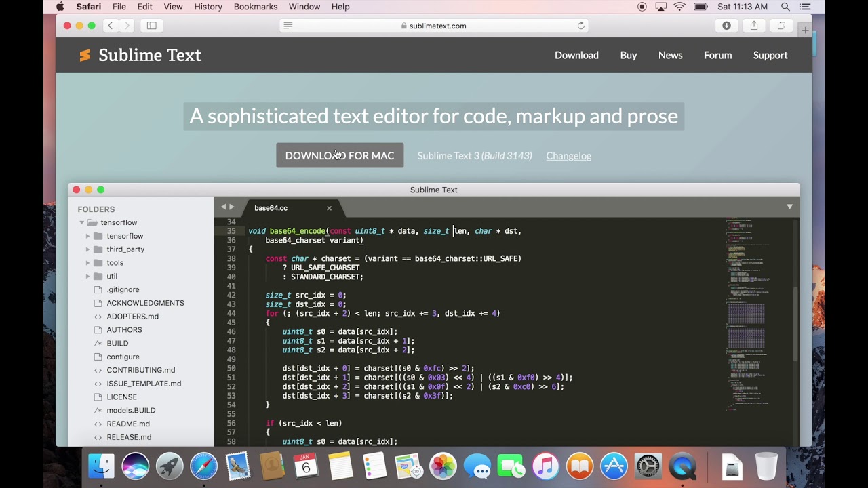Close the base64.cc tab

pyautogui.click(x=329, y=208)
